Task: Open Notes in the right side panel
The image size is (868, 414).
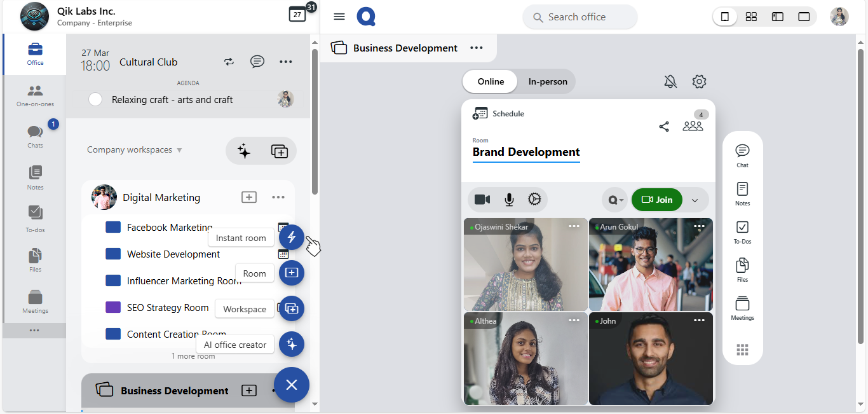Action: 742,193
